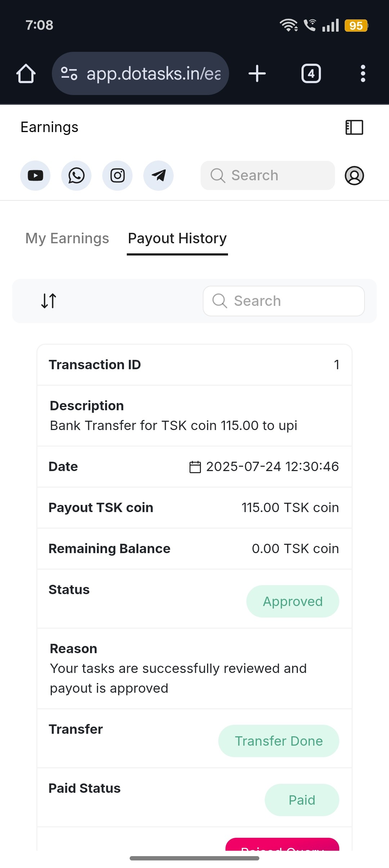Open the browser three-dot menu
The width and height of the screenshot is (389, 868).
(x=363, y=74)
